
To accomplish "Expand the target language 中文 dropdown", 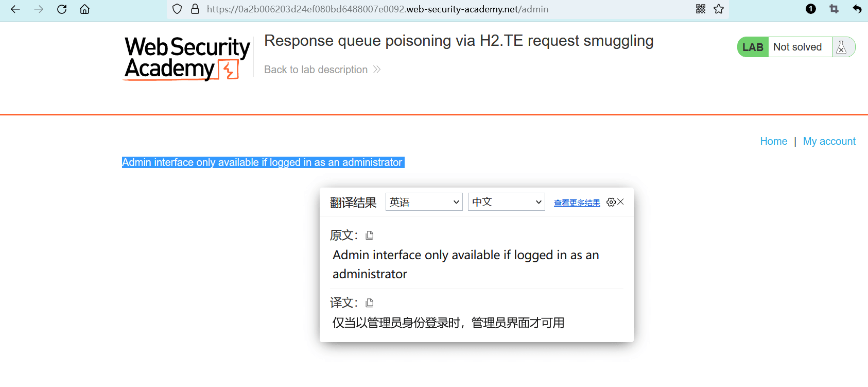I will pyautogui.click(x=507, y=202).
